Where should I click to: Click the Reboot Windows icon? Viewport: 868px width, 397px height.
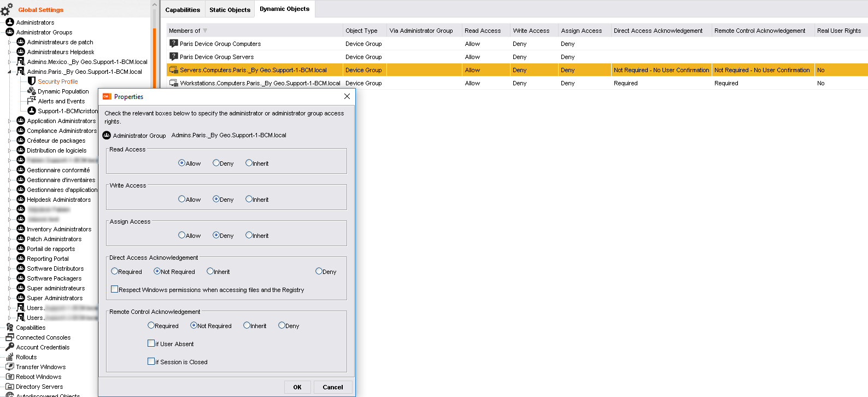point(10,377)
